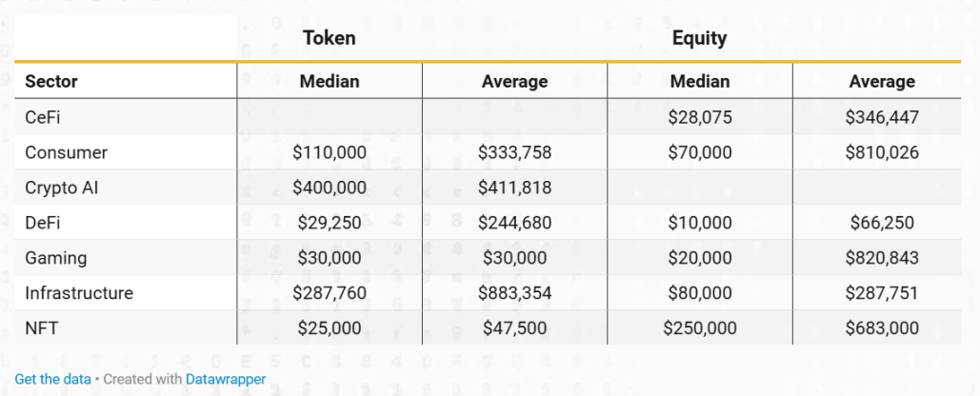Select the CeFi sector row label
Screen dimensions: 980x396
(44, 117)
